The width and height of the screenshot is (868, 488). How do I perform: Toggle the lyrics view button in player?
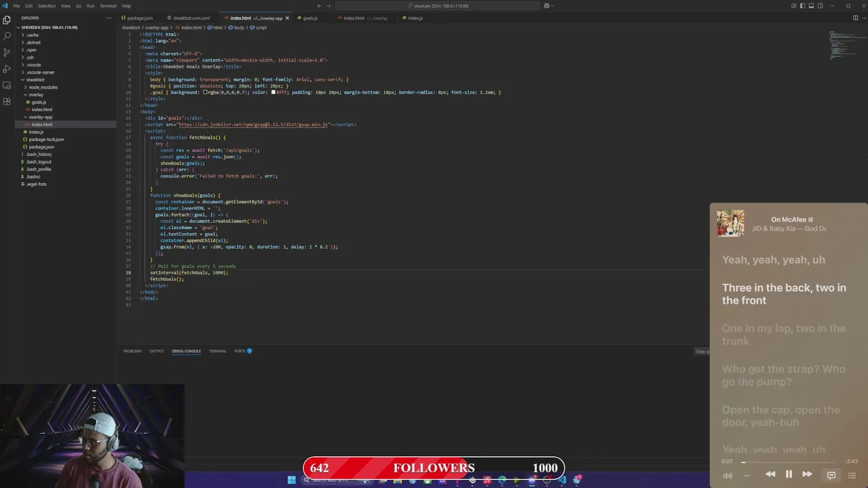[x=831, y=475]
